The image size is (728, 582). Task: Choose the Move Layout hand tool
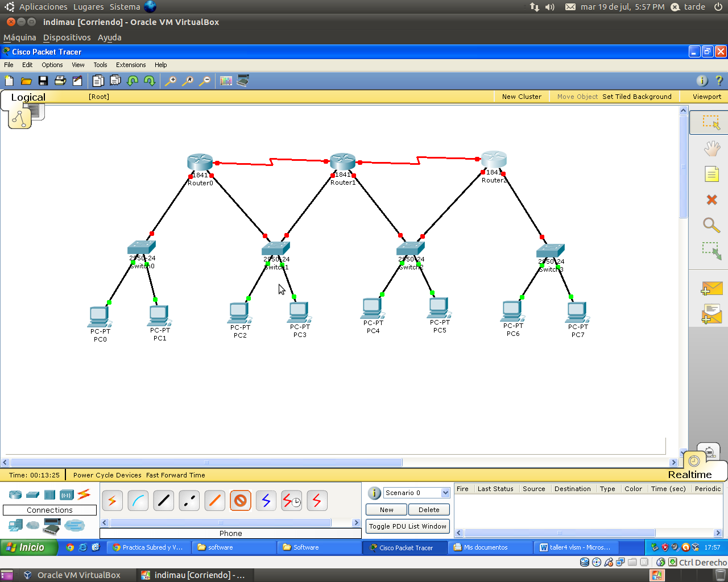pos(712,148)
